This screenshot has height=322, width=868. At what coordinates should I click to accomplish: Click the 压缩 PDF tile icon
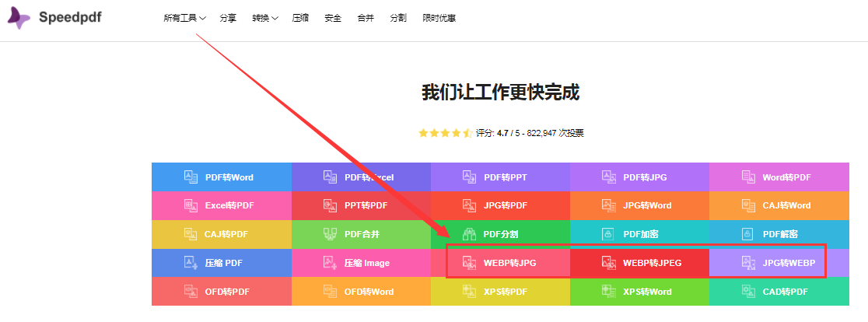point(191,263)
